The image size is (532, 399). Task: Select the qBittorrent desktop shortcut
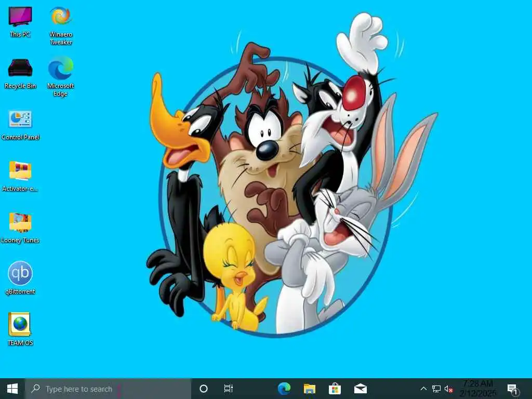(20, 277)
